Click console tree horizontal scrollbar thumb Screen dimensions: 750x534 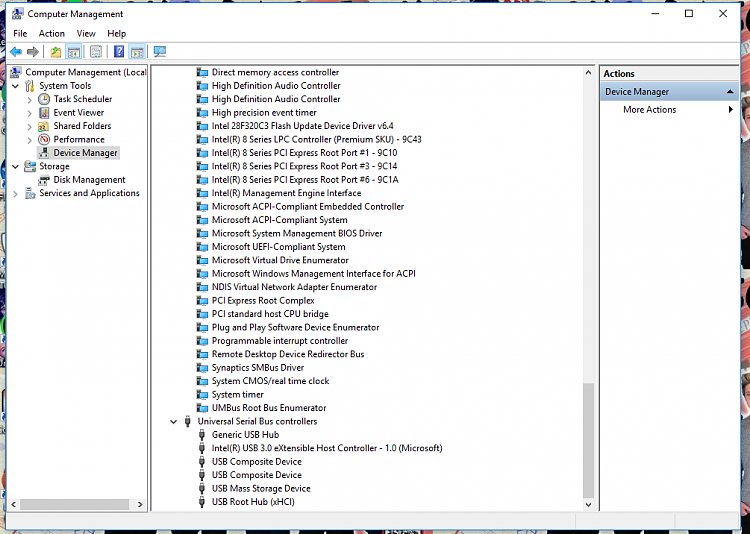[x=74, y=504]
